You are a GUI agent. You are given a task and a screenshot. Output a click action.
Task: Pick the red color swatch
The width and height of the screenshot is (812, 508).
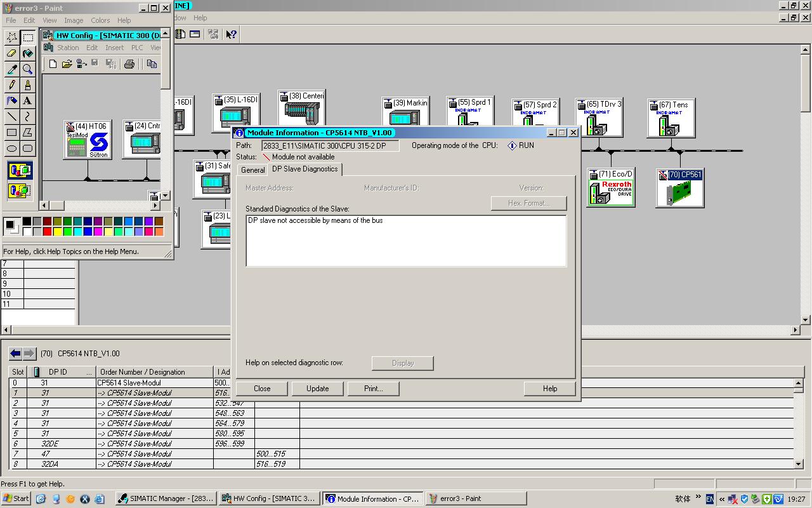pyautogui.click(x=47, y=231)
